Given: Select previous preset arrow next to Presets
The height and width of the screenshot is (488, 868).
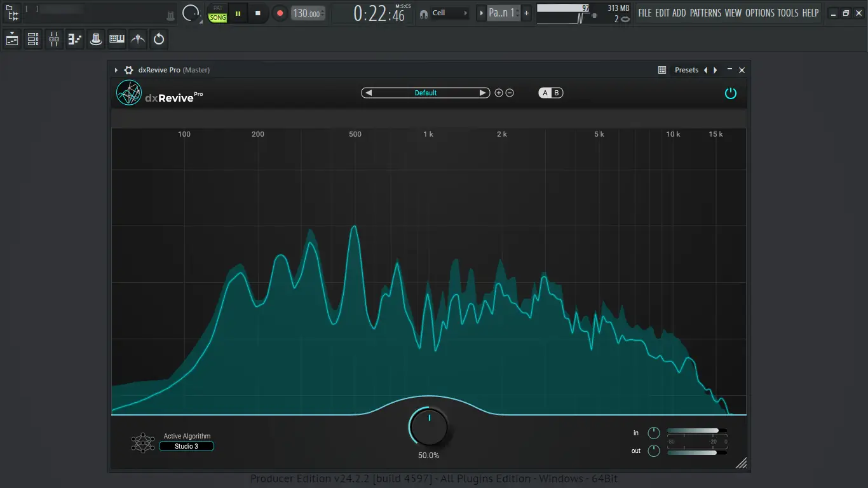Looking at the screenshot, I should click(705, 70).
